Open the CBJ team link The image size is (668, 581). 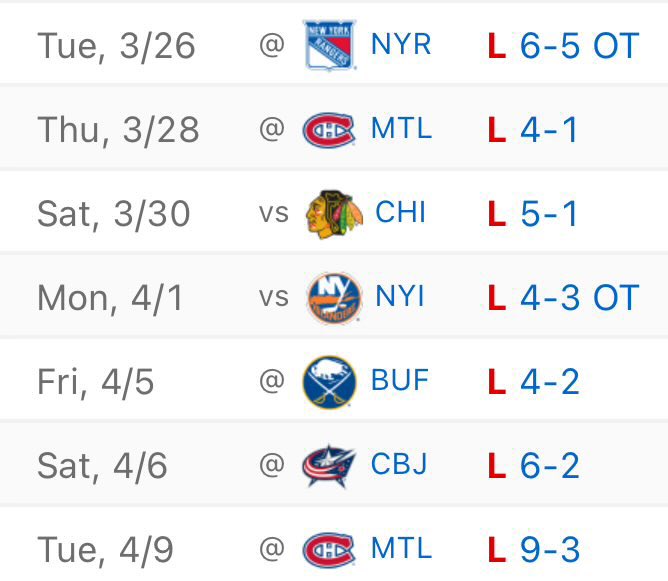point(399,464)
